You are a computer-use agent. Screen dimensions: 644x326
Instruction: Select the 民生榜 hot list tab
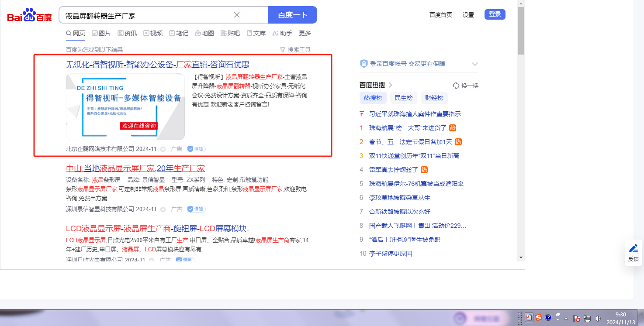(x=404, y=98)
